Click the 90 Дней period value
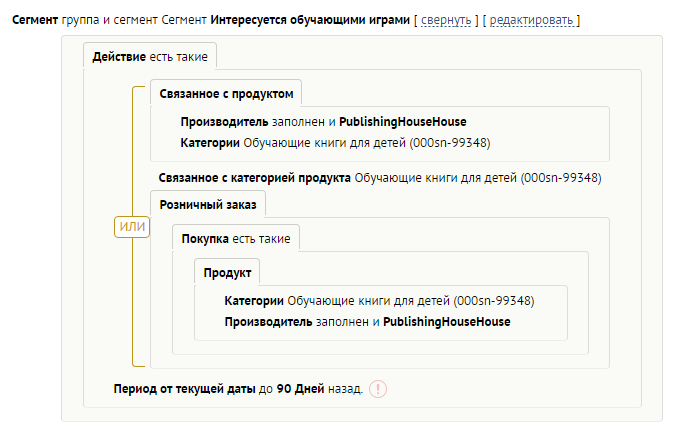Screen dimensions: 681x433 click(300, 388)
